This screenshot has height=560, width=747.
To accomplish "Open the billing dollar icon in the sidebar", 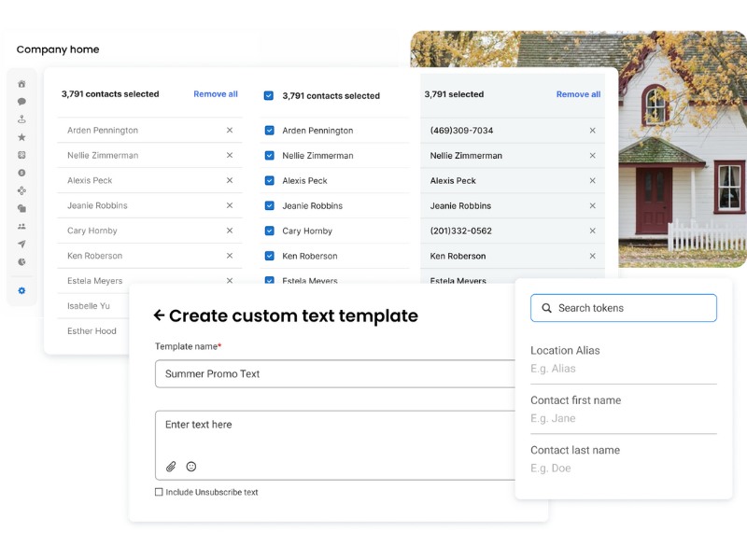I will tap(22, 174).
